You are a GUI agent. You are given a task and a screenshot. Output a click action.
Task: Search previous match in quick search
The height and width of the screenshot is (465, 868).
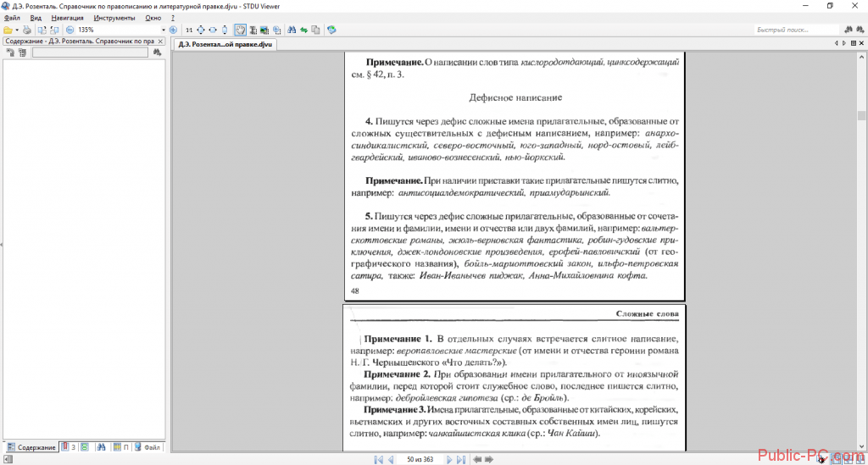pyautogui.click(x=848, y=30)
